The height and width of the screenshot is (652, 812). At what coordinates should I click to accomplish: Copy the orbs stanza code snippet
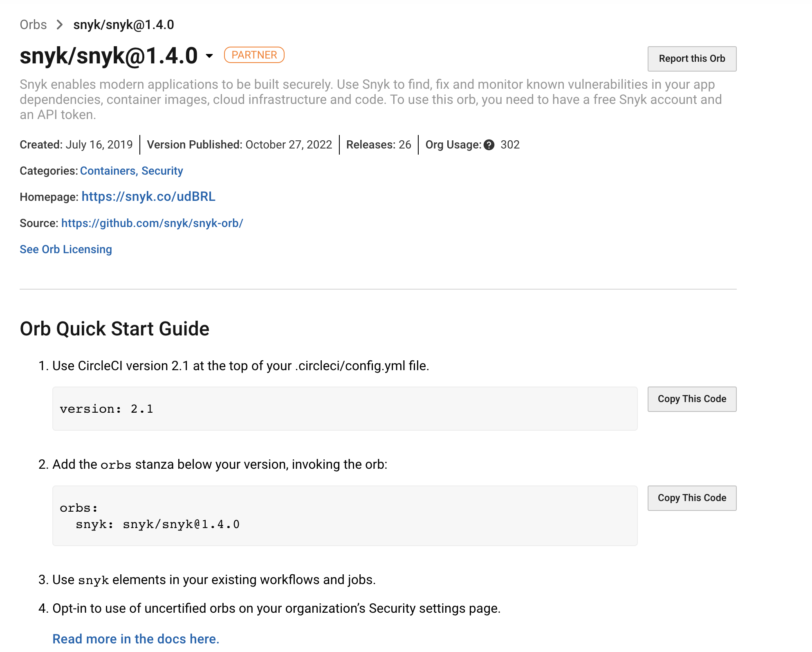click(x=692, y=498)
